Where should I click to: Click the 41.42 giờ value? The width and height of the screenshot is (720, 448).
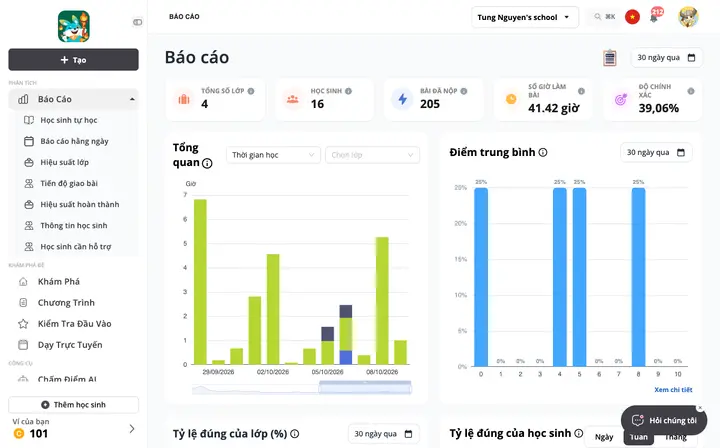coord(553,108)
